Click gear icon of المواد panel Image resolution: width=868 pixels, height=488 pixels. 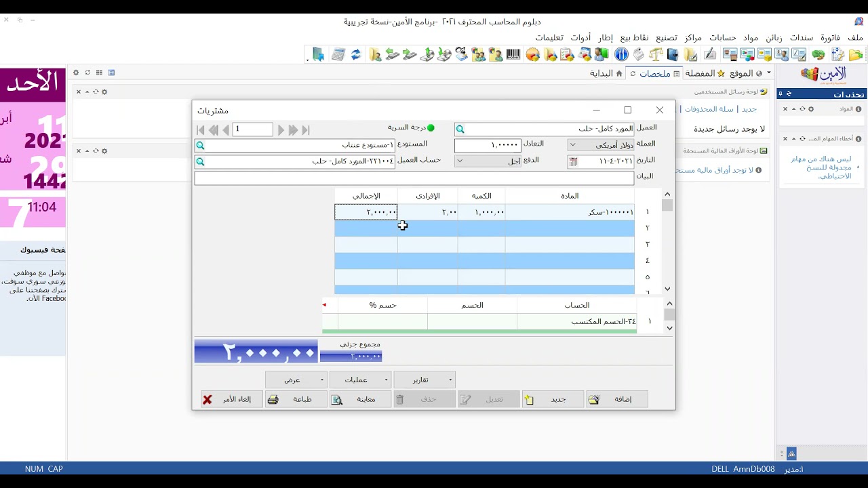coord(811,109)
